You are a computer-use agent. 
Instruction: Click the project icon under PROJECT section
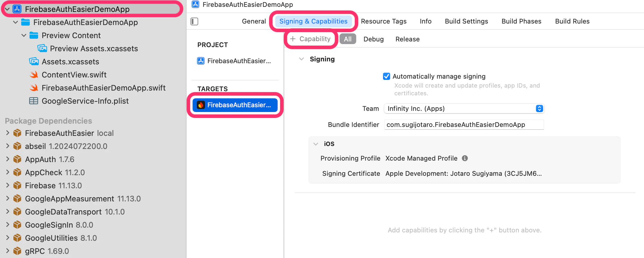[x=201, y=61]
